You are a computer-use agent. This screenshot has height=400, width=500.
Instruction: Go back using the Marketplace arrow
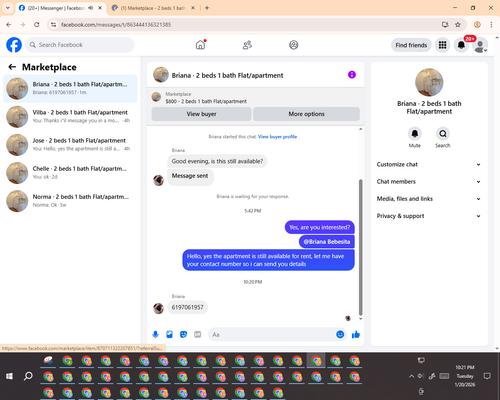tap(12, 67)
